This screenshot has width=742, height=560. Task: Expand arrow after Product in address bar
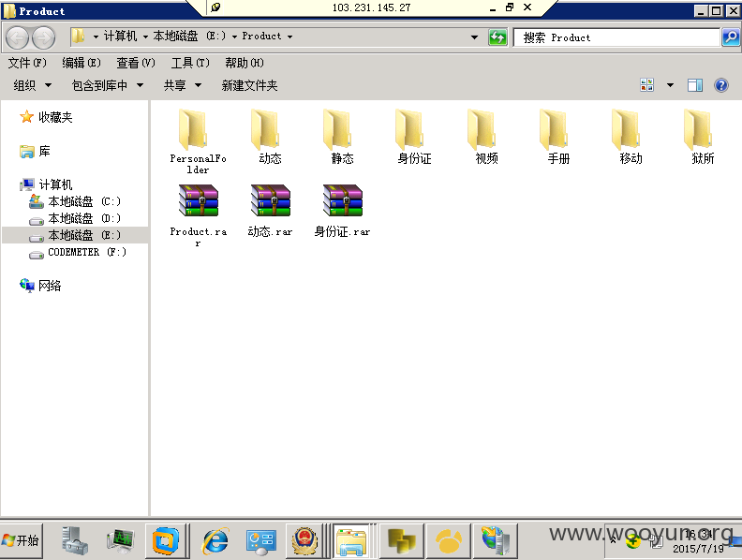[289, 37]
